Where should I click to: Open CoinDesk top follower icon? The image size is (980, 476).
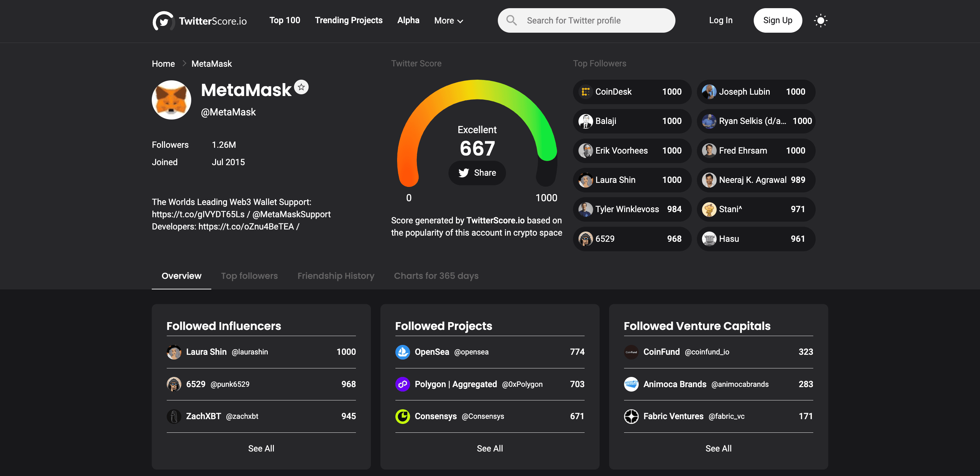point(586,92)
